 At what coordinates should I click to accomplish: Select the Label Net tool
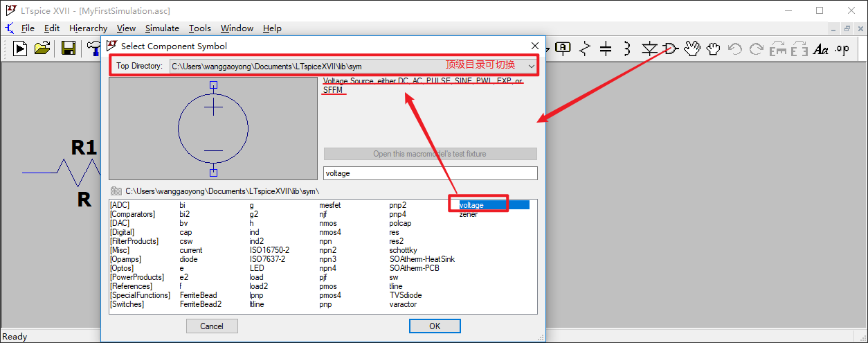563,48
